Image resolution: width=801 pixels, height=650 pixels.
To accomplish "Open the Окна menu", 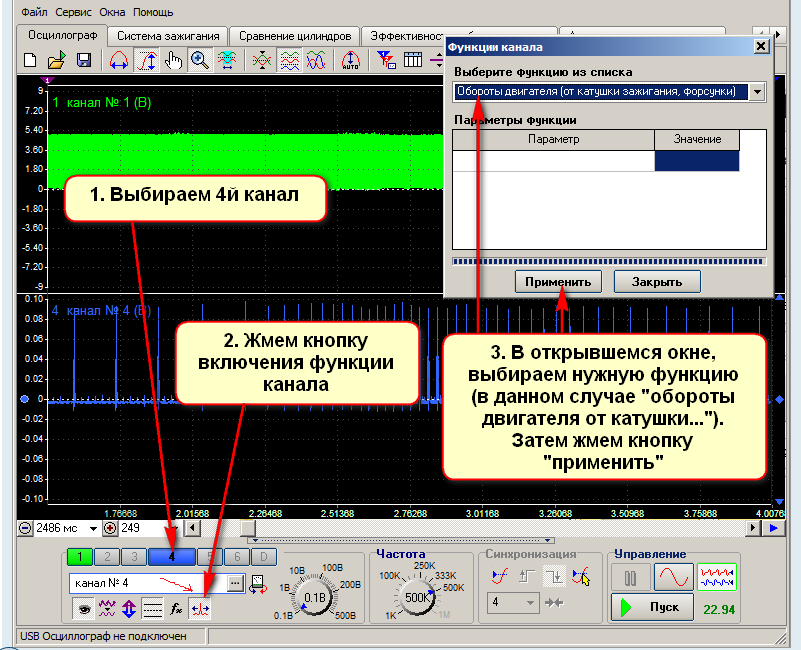I will click(112, 12).
